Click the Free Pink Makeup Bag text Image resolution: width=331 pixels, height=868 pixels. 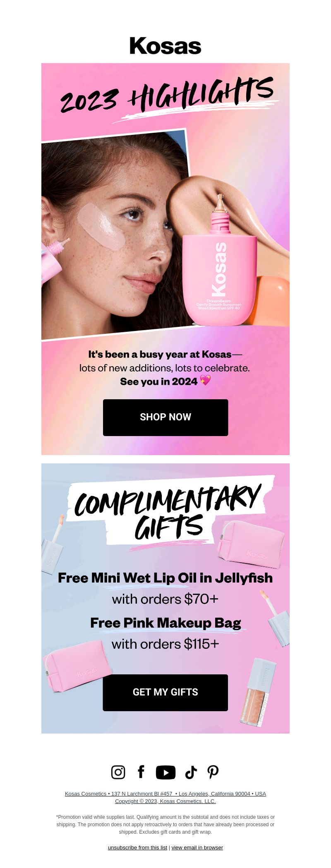tap(165, 623)
